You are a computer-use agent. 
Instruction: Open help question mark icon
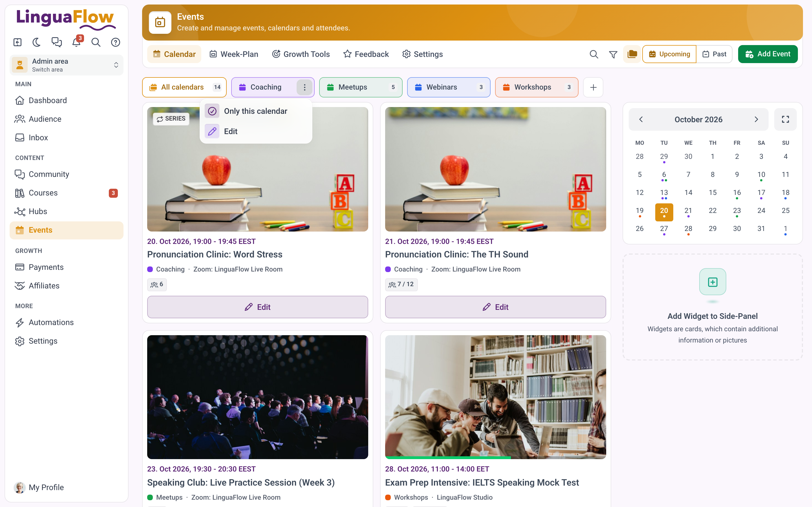115,42
